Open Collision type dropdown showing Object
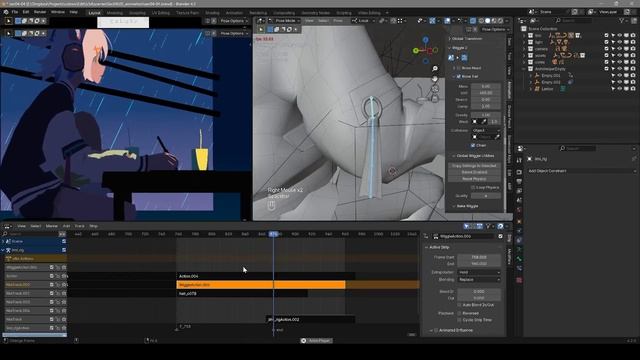This screenshot has width=640, height=360. click(486, 130)
